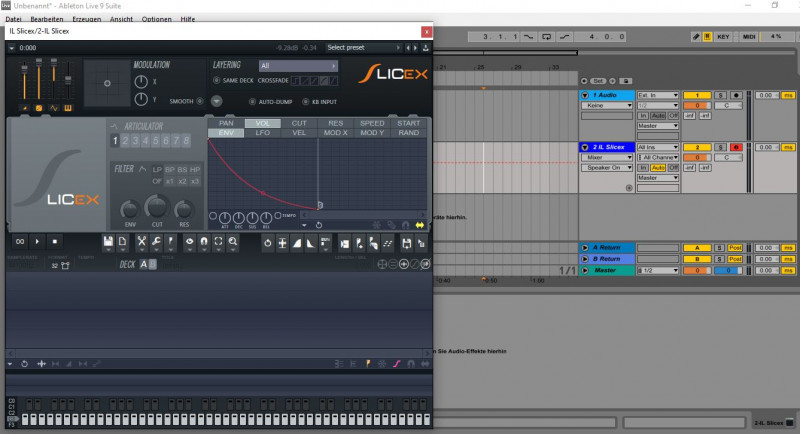800x434 pixels.
Task: Toggle the loop infinity button in Slicex
Action: (x=19, y=241)
